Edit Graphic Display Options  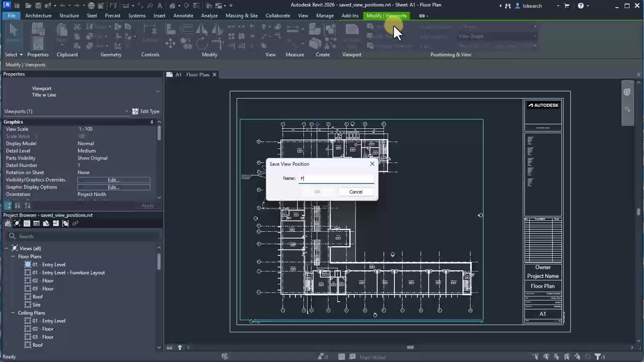[x=113, y=187]
